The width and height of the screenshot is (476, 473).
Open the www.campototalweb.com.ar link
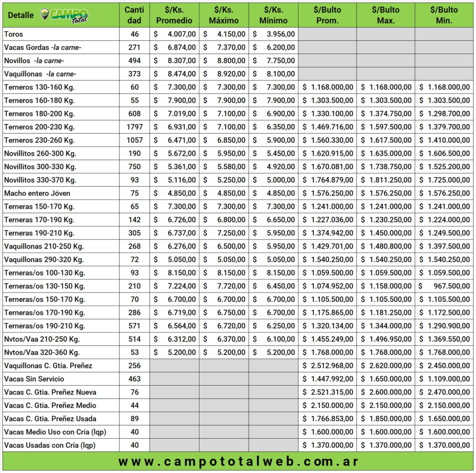pyautogui.click(x=238, y=461)
